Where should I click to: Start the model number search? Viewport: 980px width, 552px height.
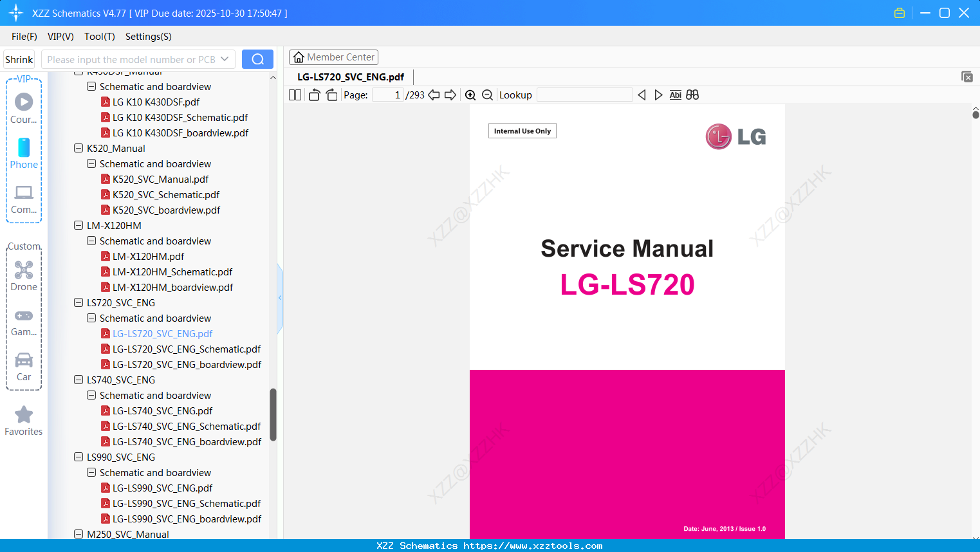pyautogui.click(x=257, y=59)
